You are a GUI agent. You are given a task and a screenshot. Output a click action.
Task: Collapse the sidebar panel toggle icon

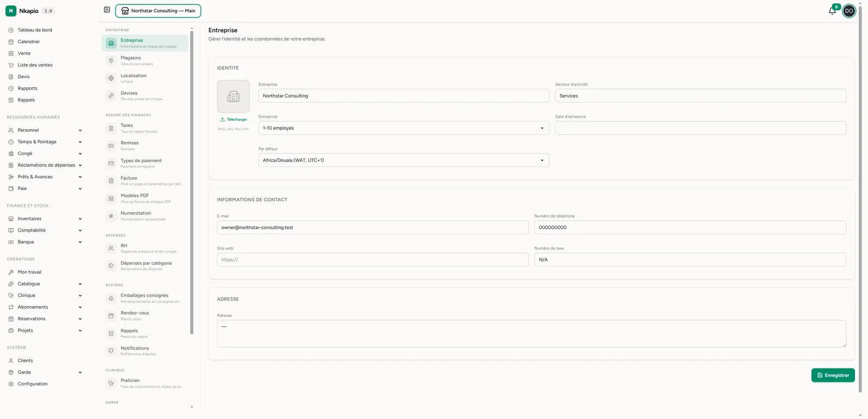[x=107, y=10]
